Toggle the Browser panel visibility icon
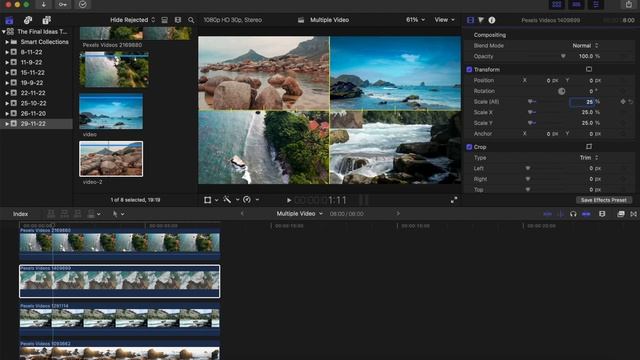Image resolution: width=640 pixels, height=360 pixels. click(557, 4)
